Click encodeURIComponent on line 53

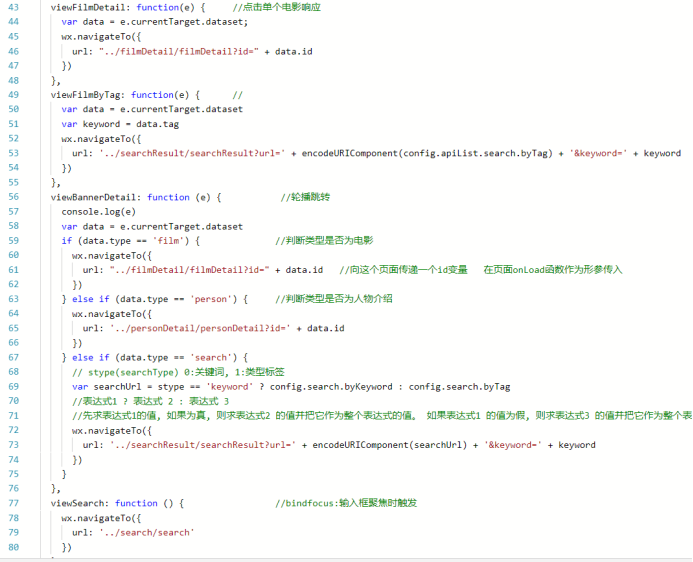(x=350, y=153)
